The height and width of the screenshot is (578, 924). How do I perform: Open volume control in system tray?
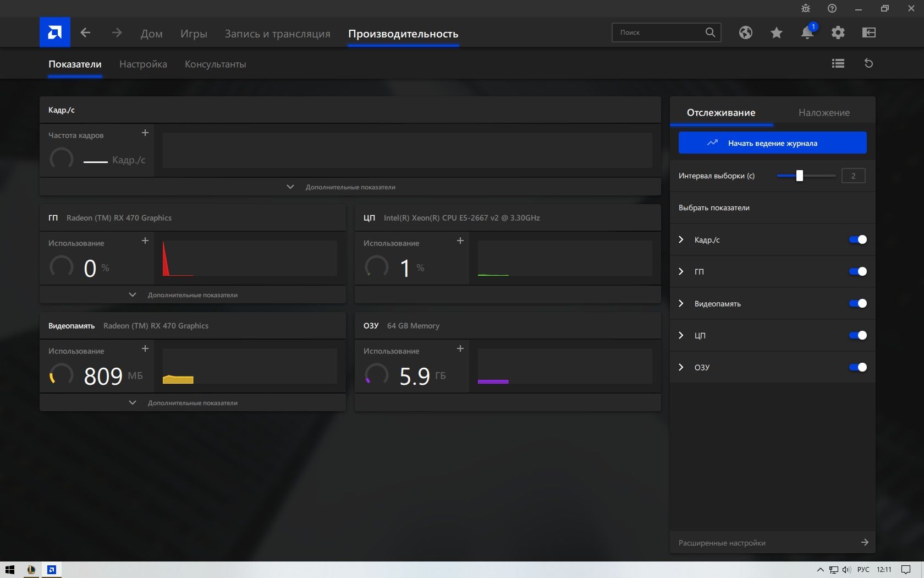846,570
